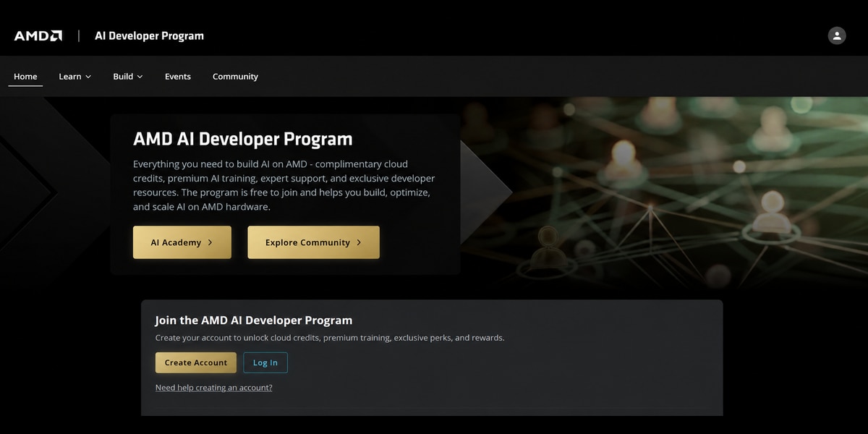Click the Log In button
This screenshot has height=434, width=868.
point(265,362)
